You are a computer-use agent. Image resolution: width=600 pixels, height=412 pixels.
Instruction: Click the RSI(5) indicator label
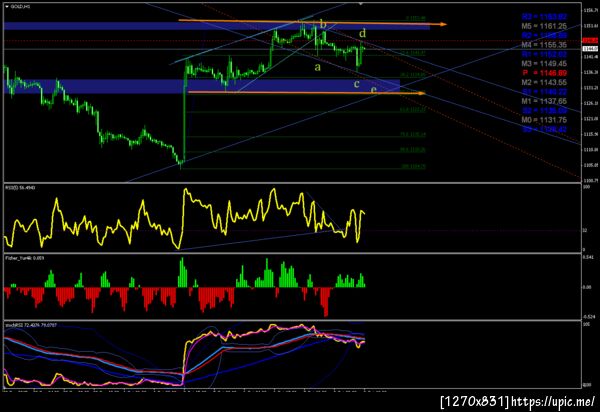coord(20,188)
